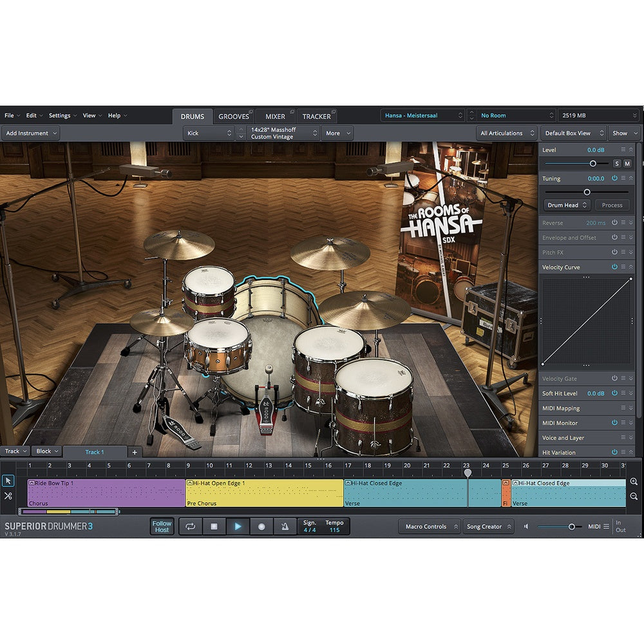Enable the Pitch FX power button

[x=614, y=252]
